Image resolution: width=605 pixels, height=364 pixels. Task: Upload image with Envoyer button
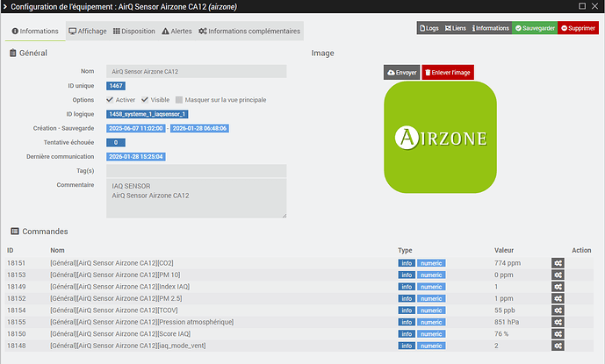pyautogui.click(x=401, y=73)
